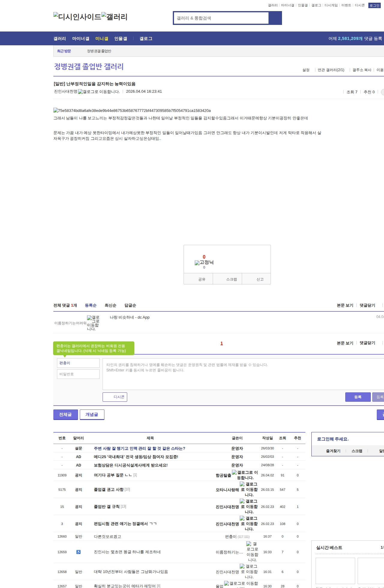384x588 pixels.
Task: Click the 신고 report button
Action: click(x=260, y=279)
